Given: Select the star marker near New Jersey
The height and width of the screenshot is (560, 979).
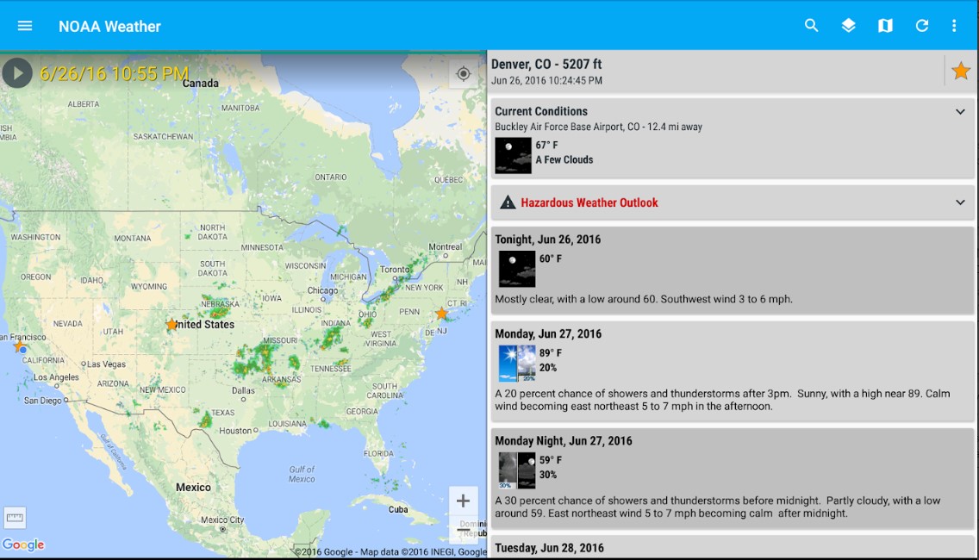Looking at the screenshot, I should pos(441,314).
